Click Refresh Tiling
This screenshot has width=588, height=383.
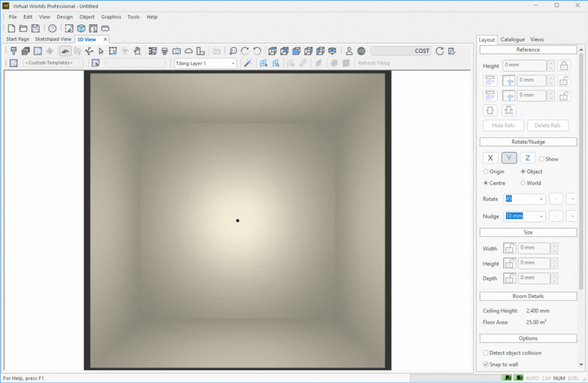[374, 63]
